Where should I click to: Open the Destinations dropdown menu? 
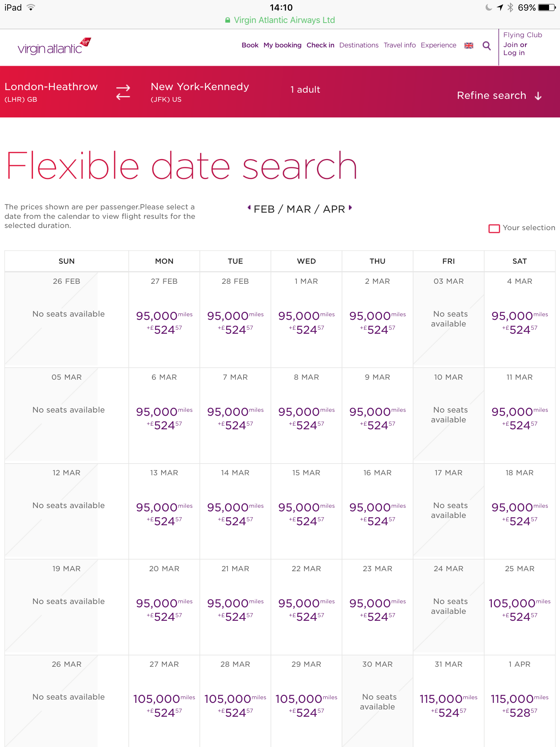pos(359,45)
